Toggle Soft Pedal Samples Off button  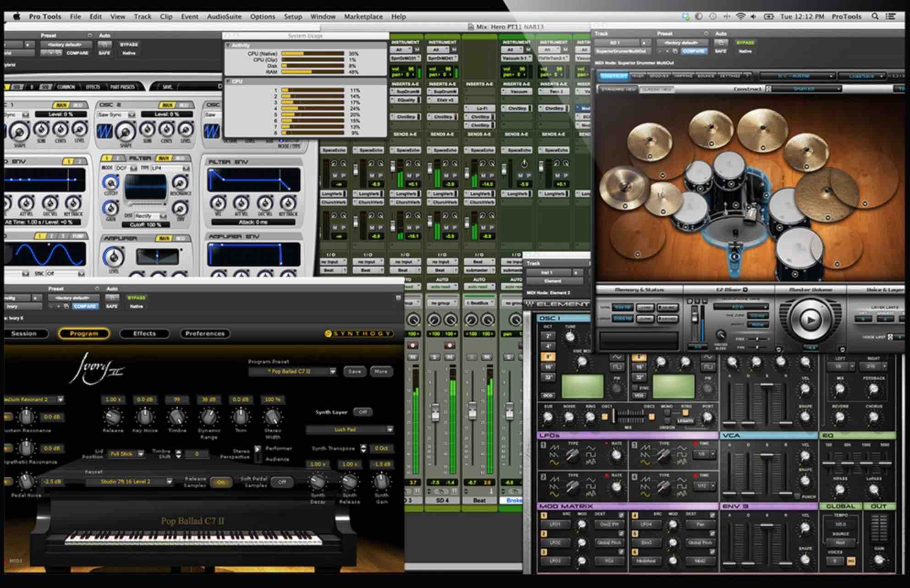tap(281, 482)
